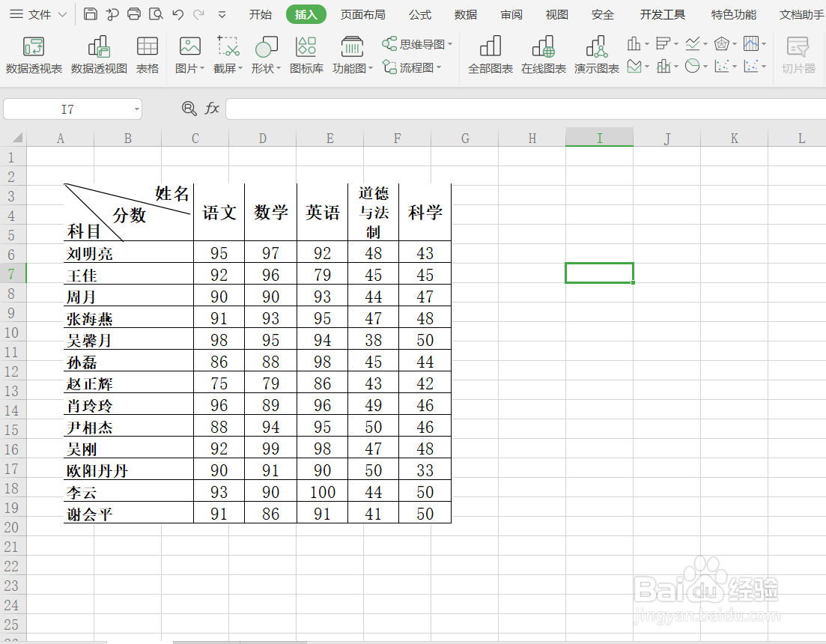Save the workbook with the save icon
This screenshot has height=644, width=826.
tap(91, 14)
